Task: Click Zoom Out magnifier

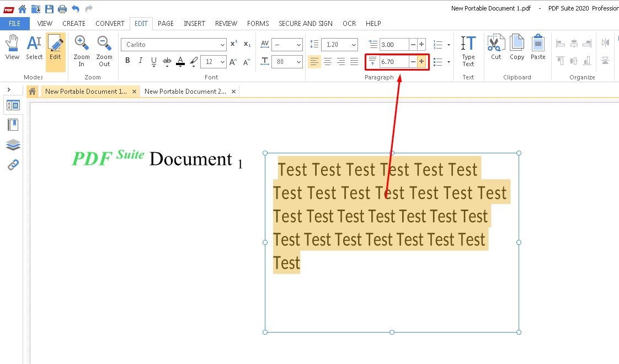Action: (x=104, y=51)
